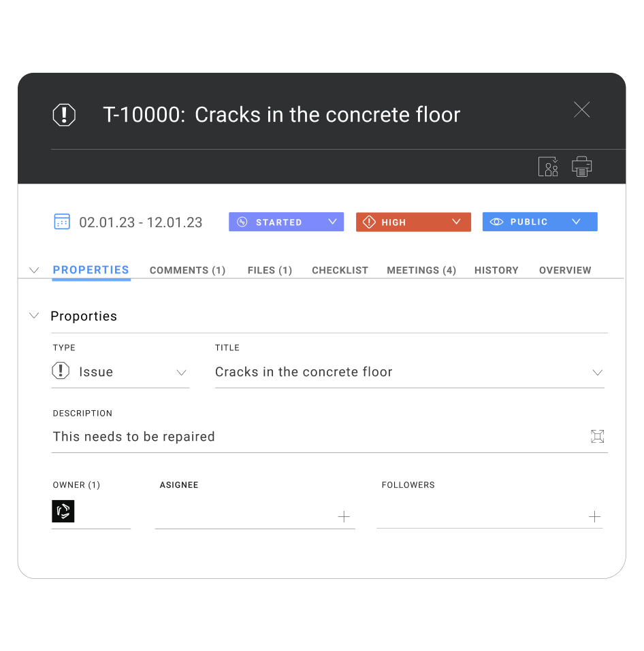The image size is (644, 651).
Task: Switch to the Files (1) tab
Action: pyautogui.click(x=270, y=270)
